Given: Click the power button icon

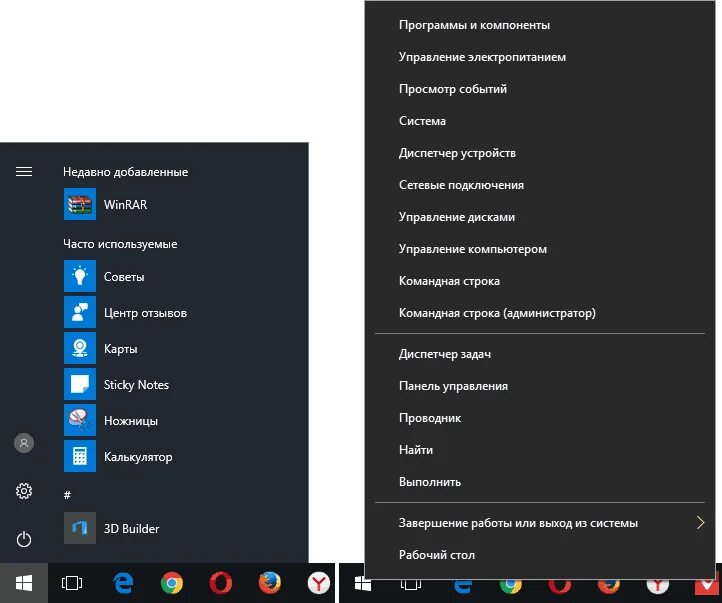Looking at the screenshot, I should click(x=24, y=539).
